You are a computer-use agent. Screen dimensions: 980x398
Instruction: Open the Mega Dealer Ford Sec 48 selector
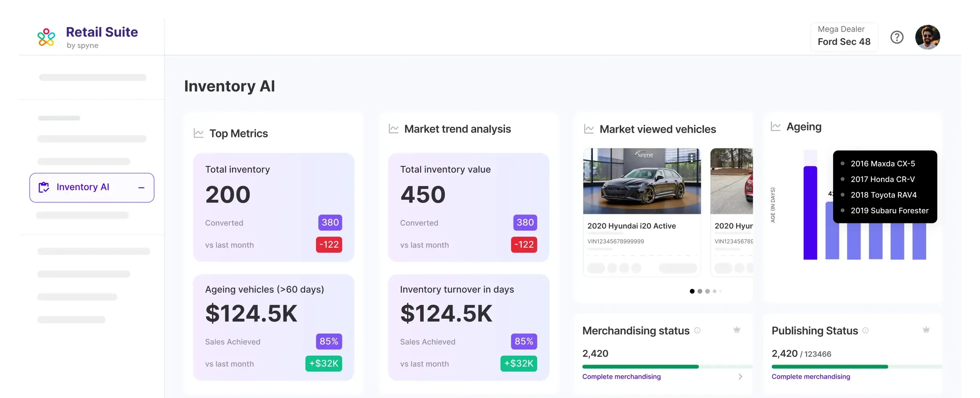844,37
